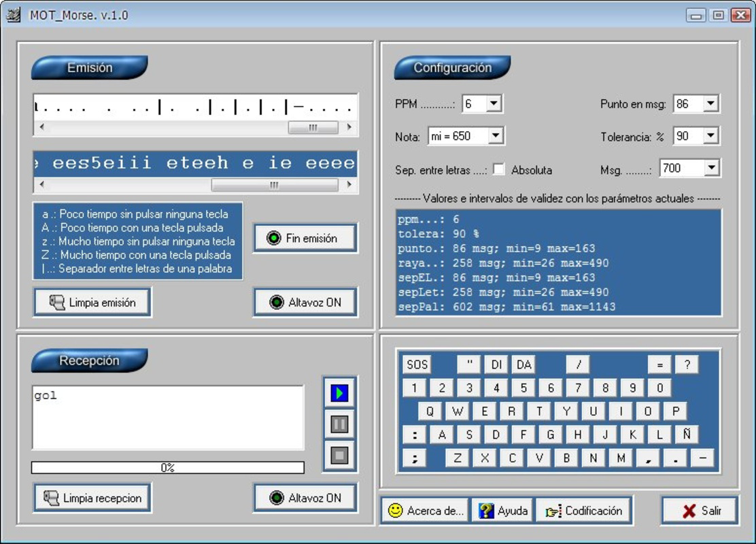Click the comma key

pos(649,458)
